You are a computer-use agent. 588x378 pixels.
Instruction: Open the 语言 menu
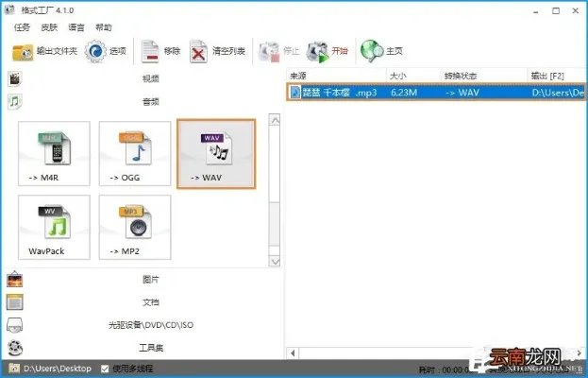pos(76,27)
